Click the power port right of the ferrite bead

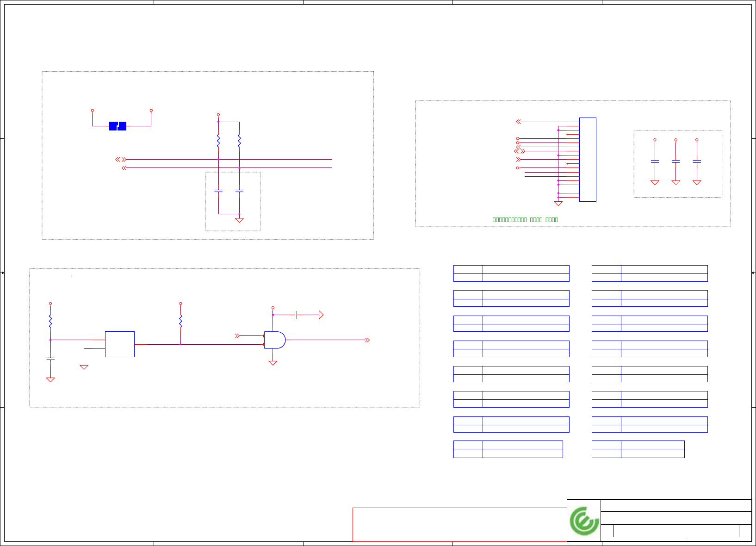(x=151, y=111)
